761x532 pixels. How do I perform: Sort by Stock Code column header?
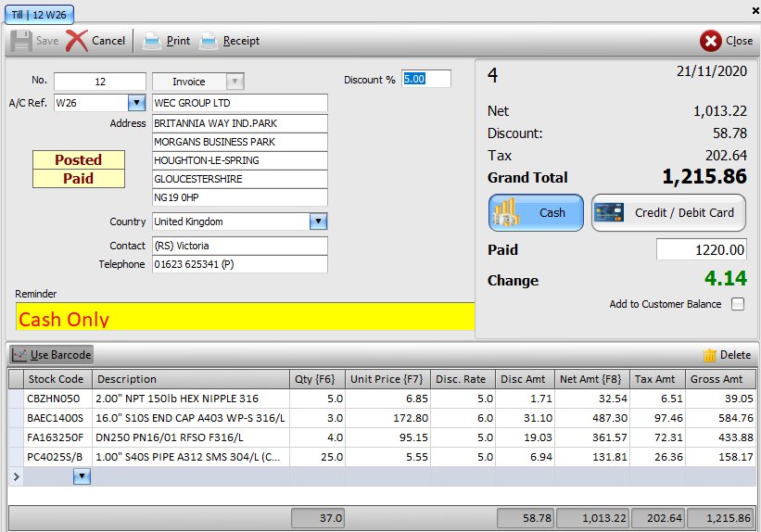click(57, 379)
